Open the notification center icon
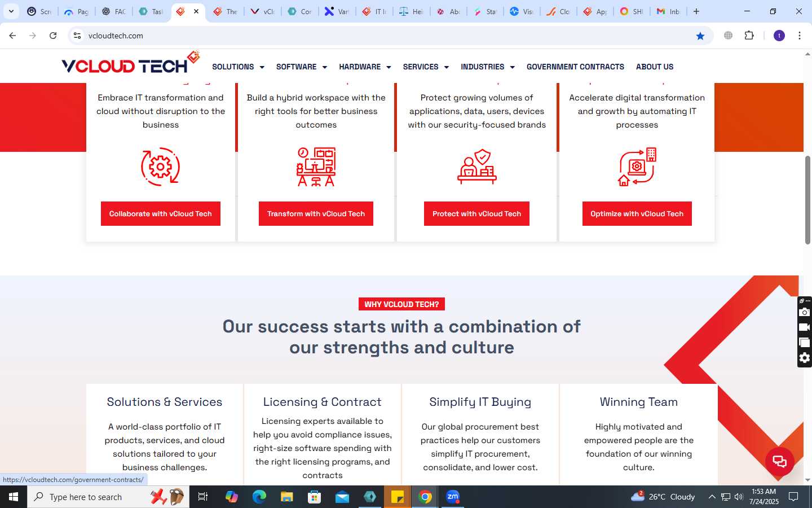812x508 pixels. (x=793, y=497)
